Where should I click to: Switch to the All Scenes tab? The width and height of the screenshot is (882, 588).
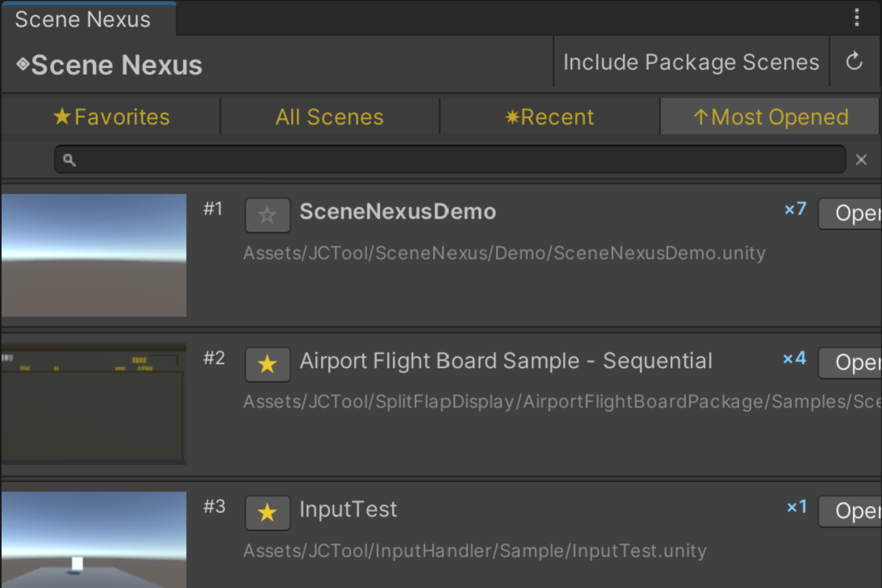[330, 117]
